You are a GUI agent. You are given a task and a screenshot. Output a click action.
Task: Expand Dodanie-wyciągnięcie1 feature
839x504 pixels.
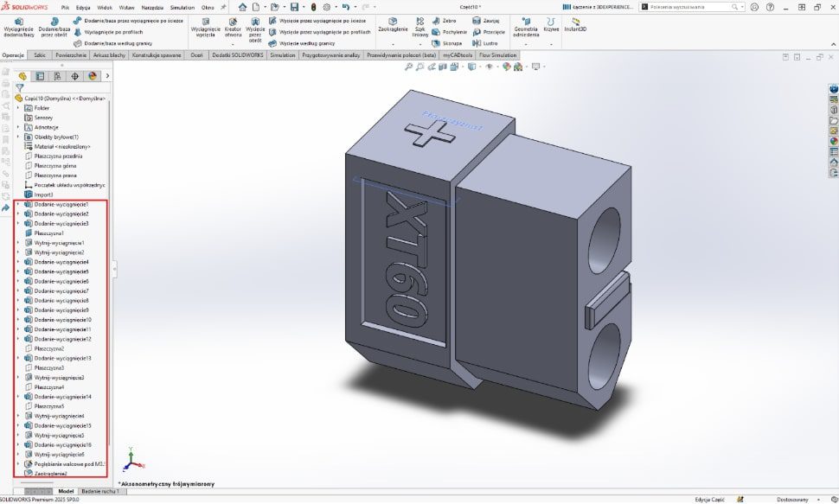(x=17, y=204)
